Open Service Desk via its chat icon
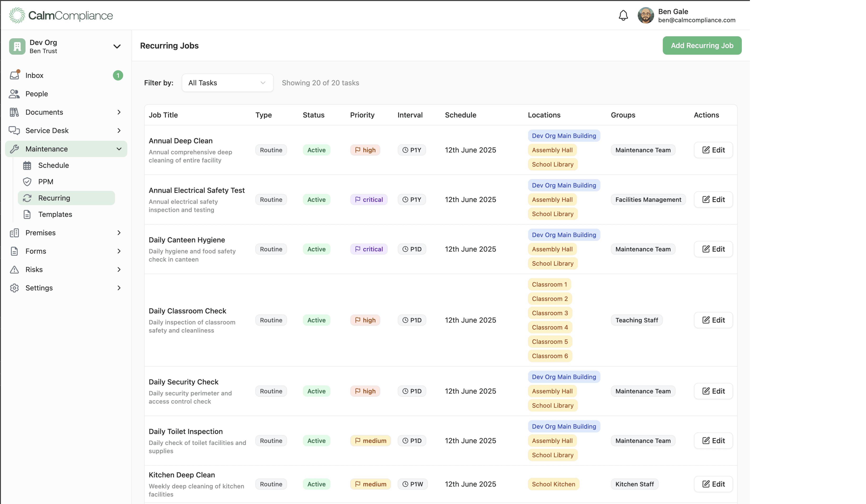The width and height of the screenshot is (866, 504). [x=15, y=131]
